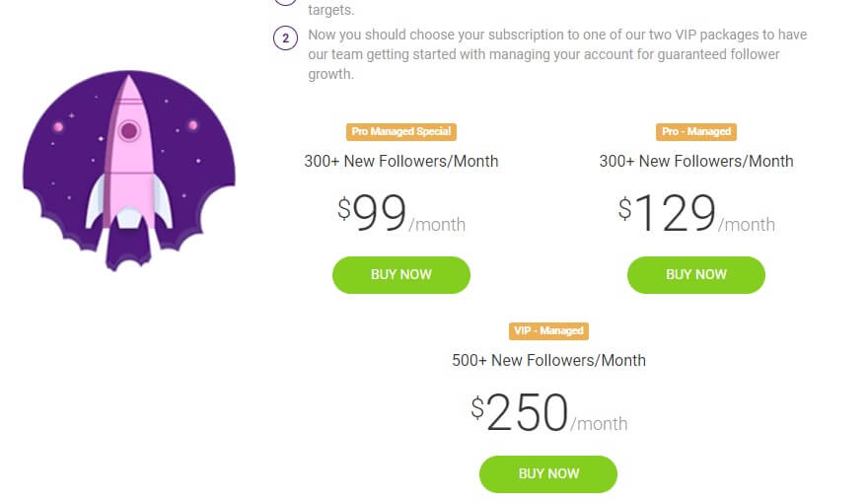Click Buy Now under the $129 plan
Screen dimensions: 868x502
pyautogui.click(x=696, y=274)
